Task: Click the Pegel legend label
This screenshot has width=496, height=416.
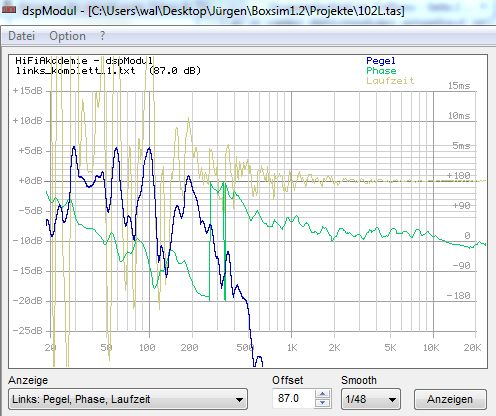Action: [381, 61]
